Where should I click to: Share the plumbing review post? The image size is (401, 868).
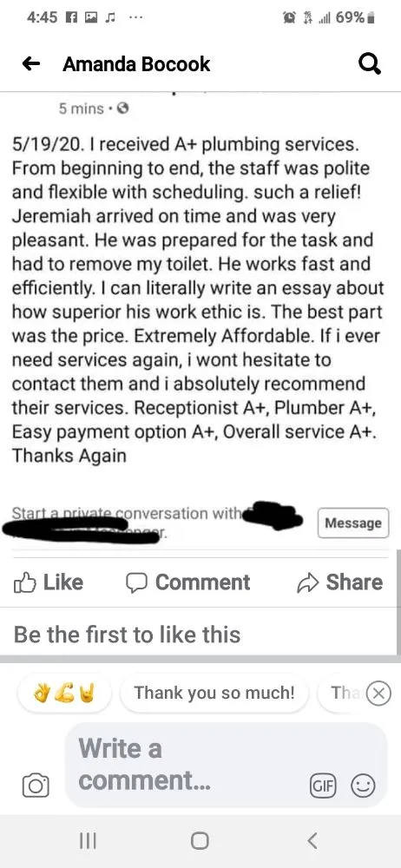340,582
